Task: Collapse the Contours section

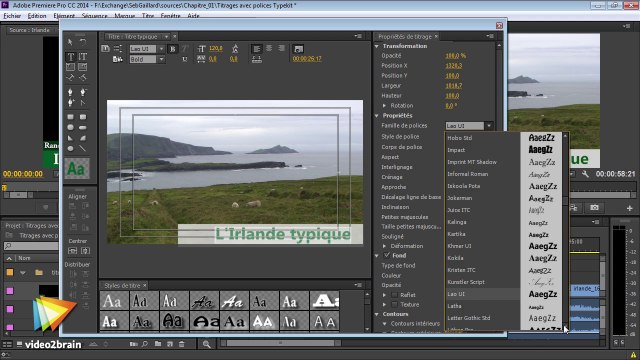Action: pos(377,314)
